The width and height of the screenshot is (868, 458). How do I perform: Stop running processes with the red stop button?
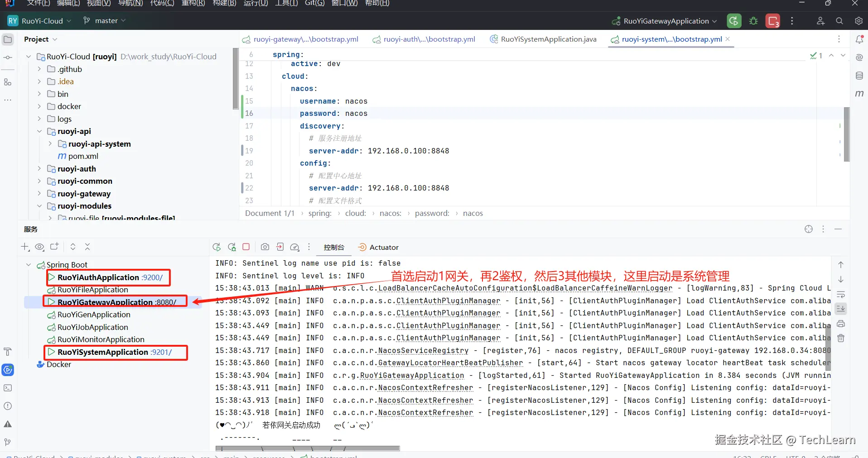click(x=772, y=21)
